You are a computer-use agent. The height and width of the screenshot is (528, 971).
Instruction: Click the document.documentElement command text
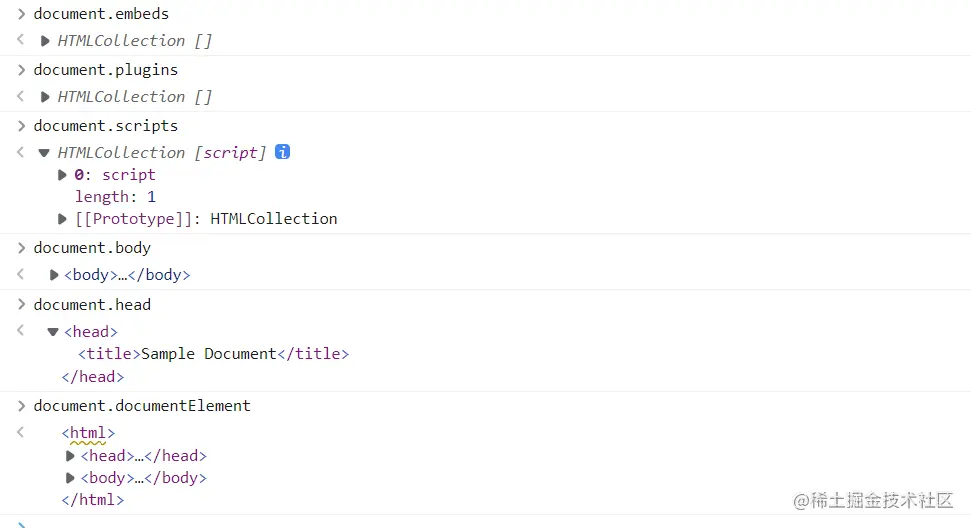[x=142, y=406]
